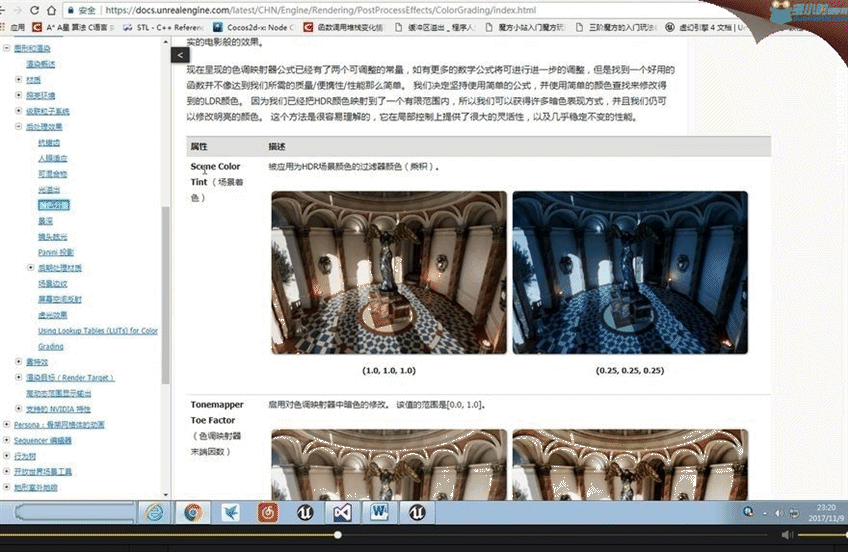The height and width of the screenshot is (552, 848).
Task: Click the left Tonemapper Toe Factor image
Action: 389,464
